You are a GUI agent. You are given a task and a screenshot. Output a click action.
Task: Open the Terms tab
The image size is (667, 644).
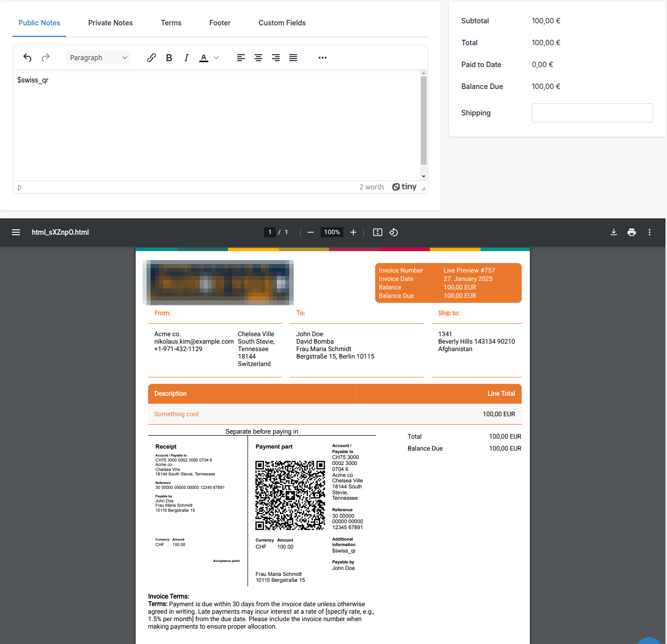pyautogui.click(x=171, y=23)
